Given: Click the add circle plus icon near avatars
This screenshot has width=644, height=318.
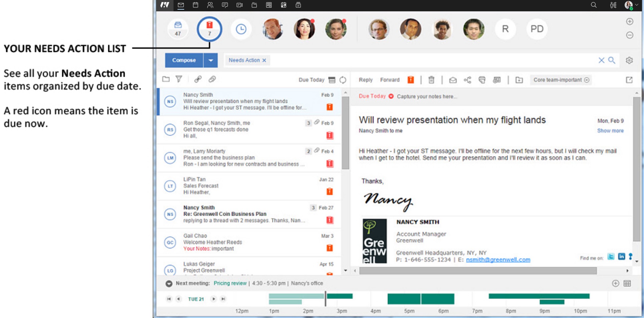Looking at the screenshot, I should 630,21.
